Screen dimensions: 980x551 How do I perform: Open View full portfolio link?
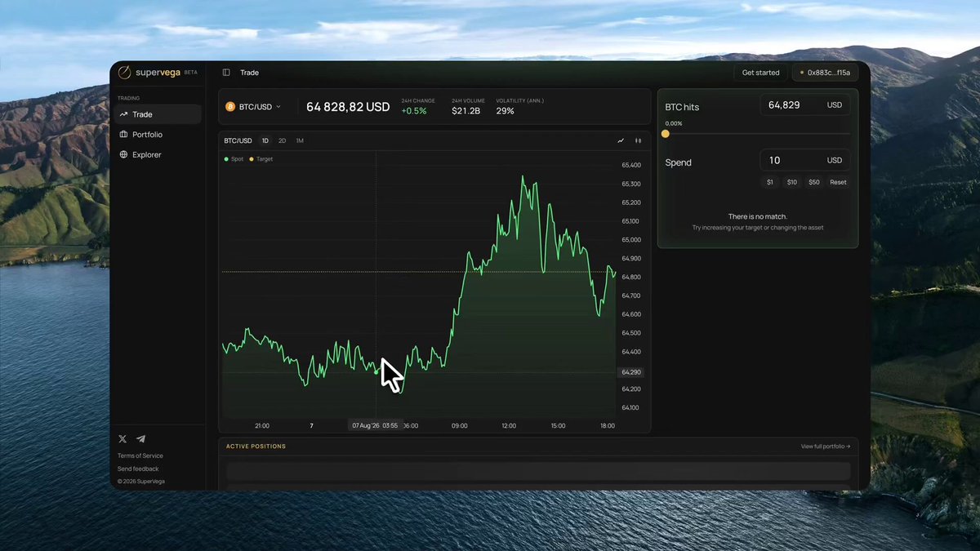click(826, 447)
